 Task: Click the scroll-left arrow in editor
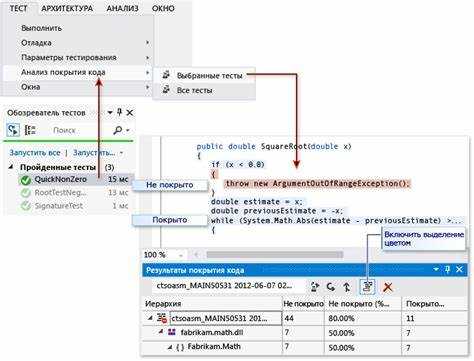[x=196, y=255]
